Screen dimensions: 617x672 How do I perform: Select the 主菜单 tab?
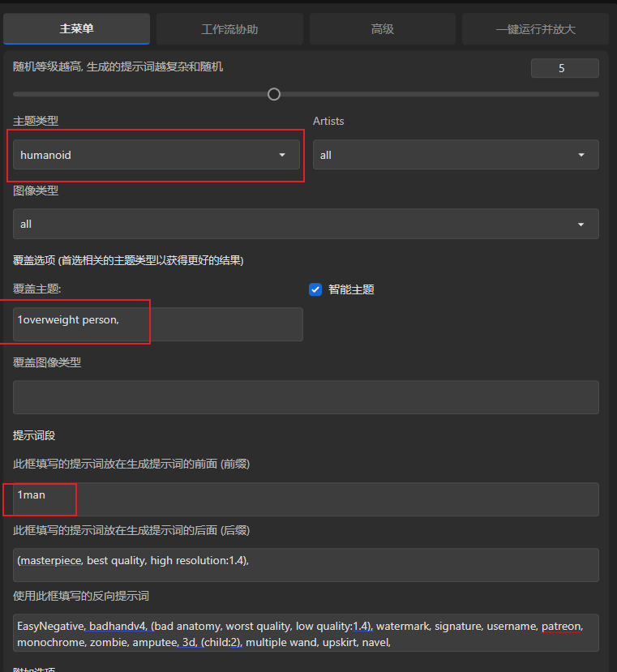tap(77, 29)
